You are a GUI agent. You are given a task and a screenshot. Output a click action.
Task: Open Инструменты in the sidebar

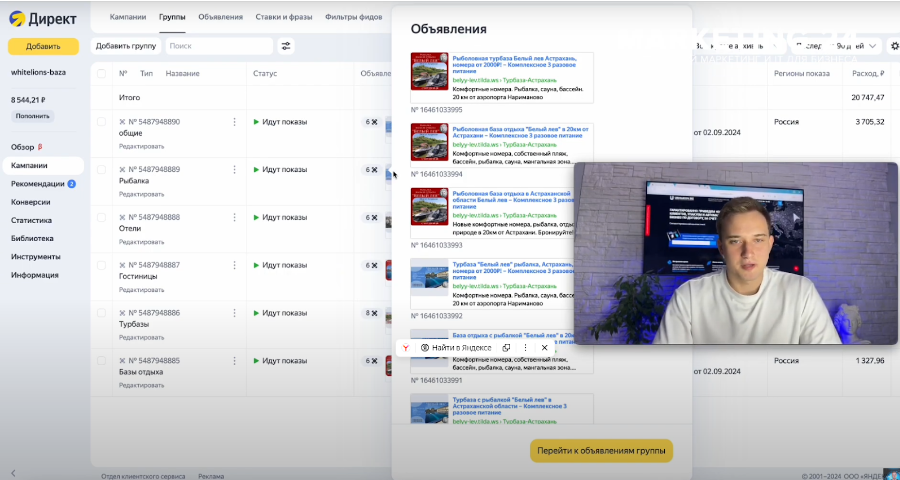pos(36,257)
